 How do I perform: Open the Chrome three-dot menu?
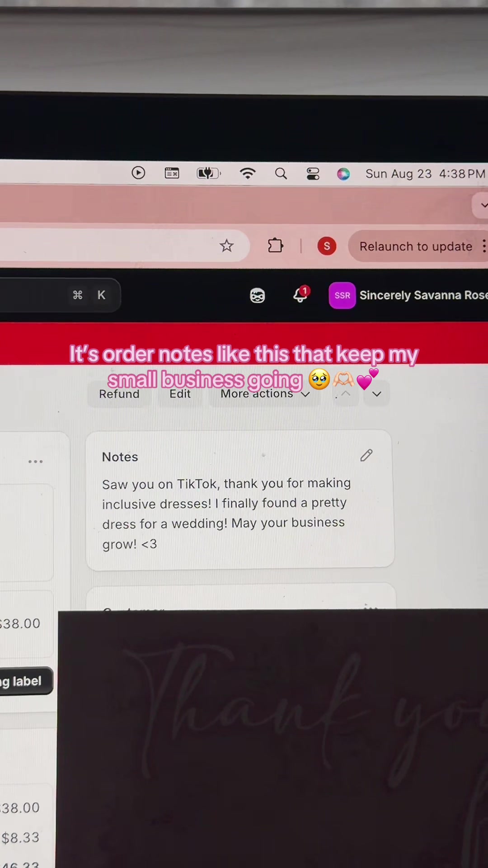pyautogui.click(x=484, y=246)
